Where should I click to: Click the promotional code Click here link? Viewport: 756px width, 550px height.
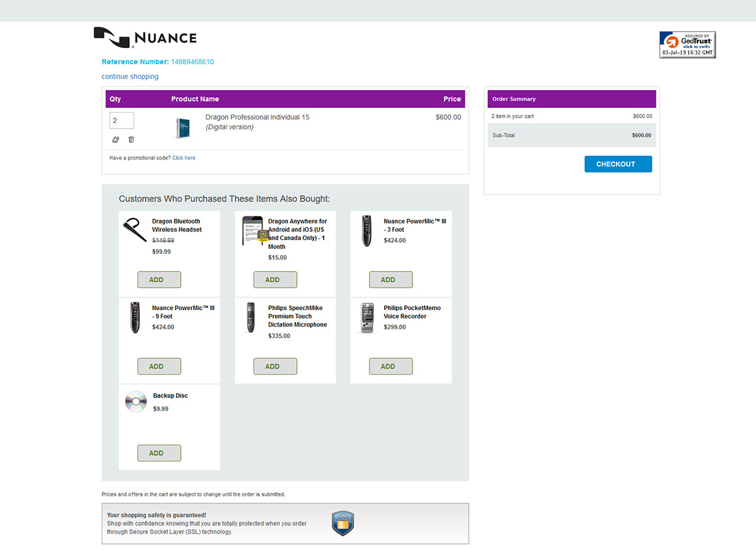[x=184, y=157]
